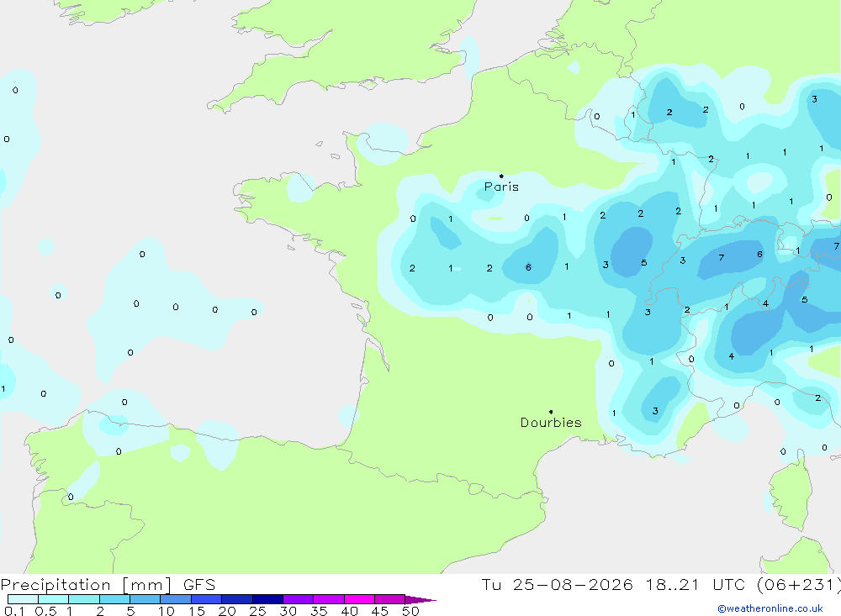Pick the 25–30 mm legend swatch
841x616 pixels.
[x=267, y=599]
